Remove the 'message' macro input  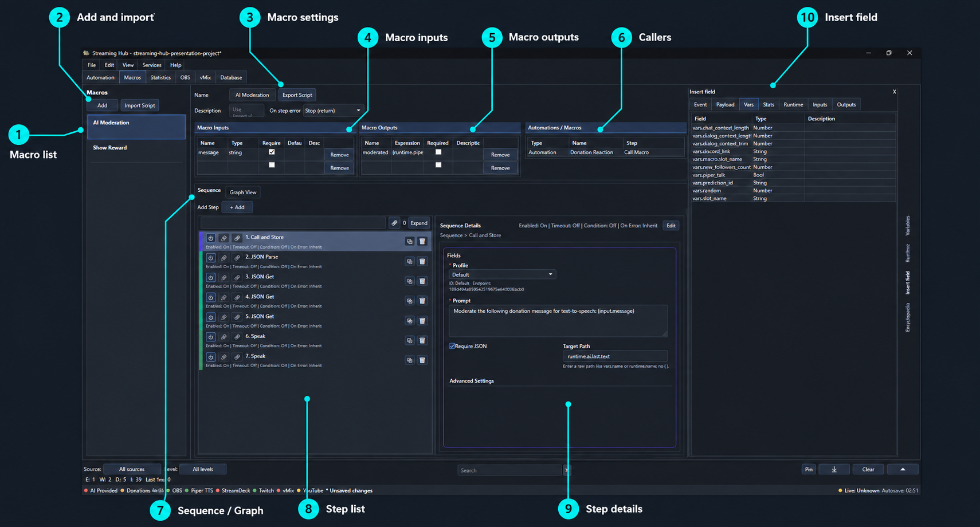click(x=339, y=155)
